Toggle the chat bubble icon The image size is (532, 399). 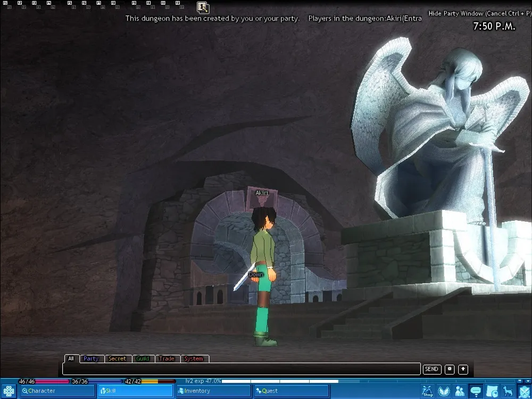point(476,391)
